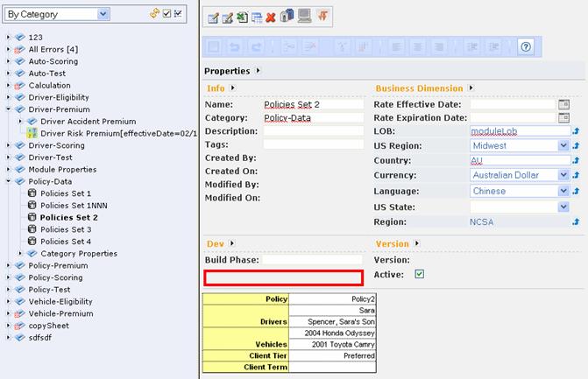The width and height of the screenshot is (588, 379).
Task: Click the 2001 Toyota Camry cell
Action: [332, 344]
